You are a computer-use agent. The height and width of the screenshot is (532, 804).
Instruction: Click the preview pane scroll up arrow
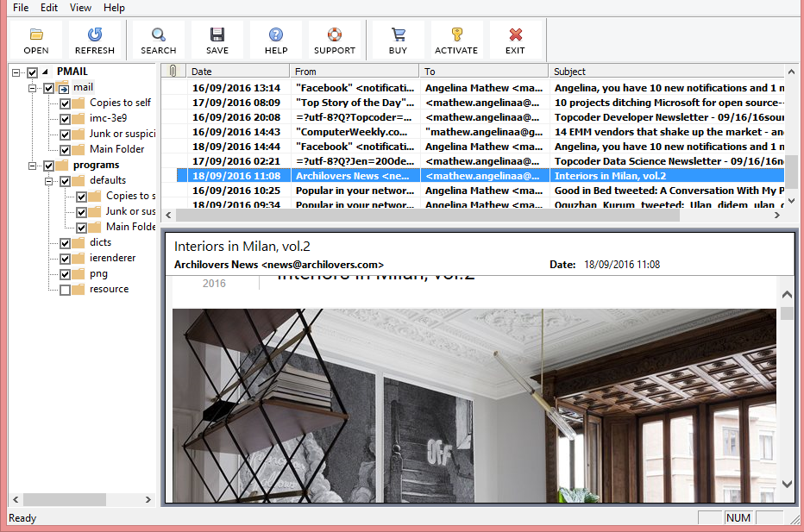[x=787, y=294]
